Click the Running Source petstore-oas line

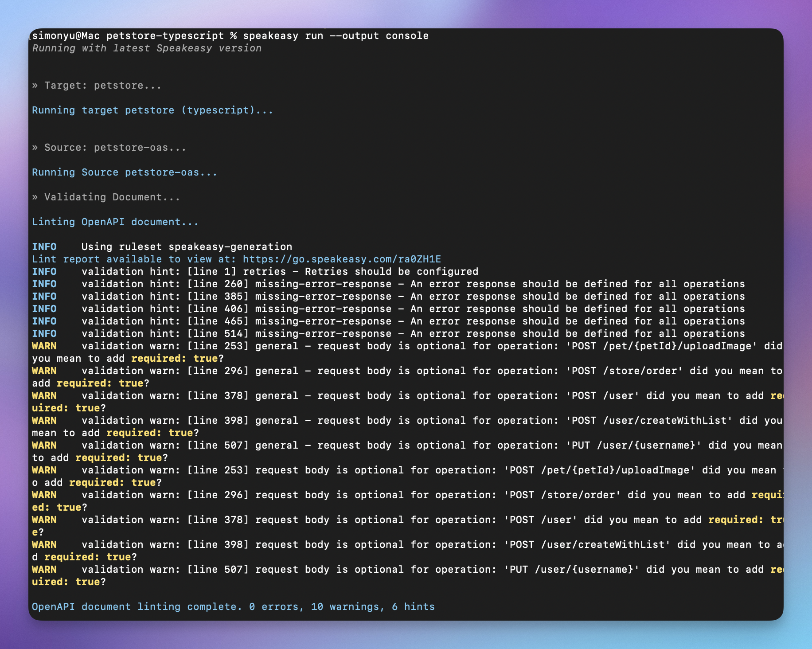(124, 172)
